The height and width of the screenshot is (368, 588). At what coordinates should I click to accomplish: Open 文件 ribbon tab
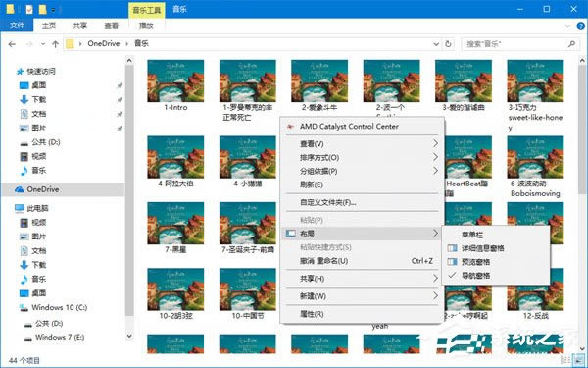(17, 26)
